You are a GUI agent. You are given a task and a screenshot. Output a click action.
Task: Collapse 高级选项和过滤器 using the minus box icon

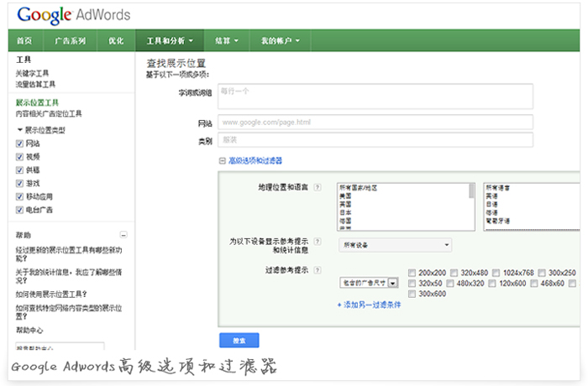tap(223, 160)
